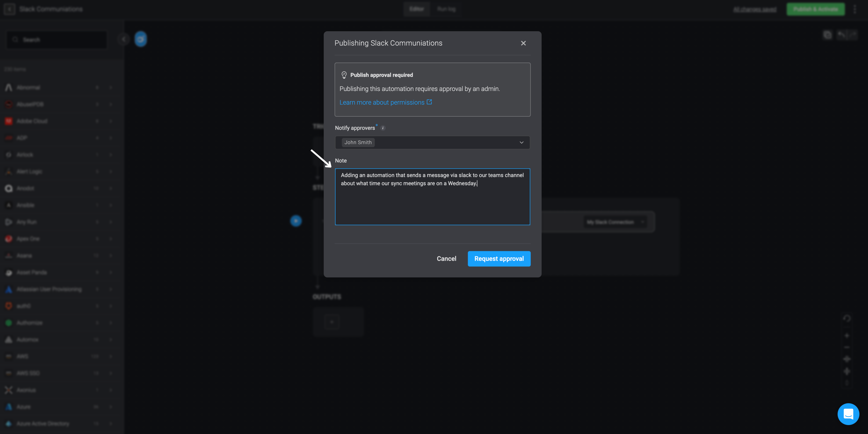This screenshot has height=434, width=868.
Task: Select the Airlock integration
Action: click(25, 155)
